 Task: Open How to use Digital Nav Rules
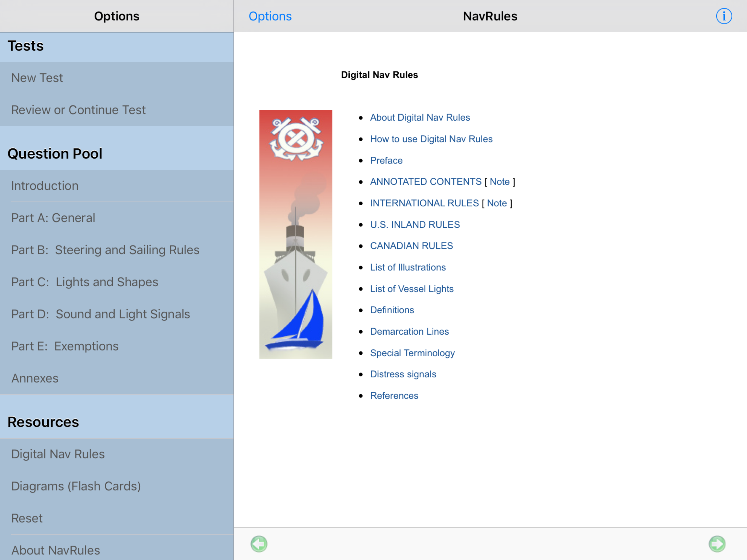(x=431, y=139)
